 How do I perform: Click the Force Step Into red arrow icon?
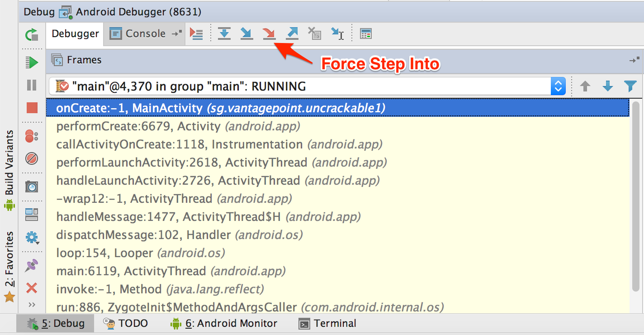pyautogui.click(x=269, y=33)
